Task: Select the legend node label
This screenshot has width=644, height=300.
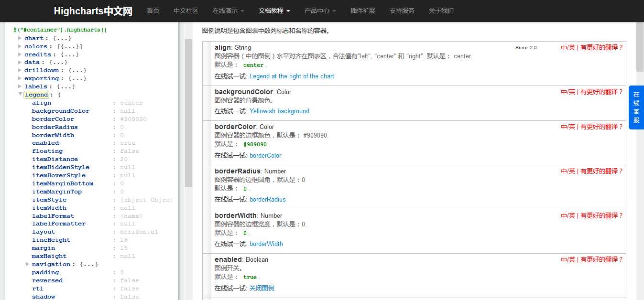Action: pyautogui.click(x=36, y=95)
